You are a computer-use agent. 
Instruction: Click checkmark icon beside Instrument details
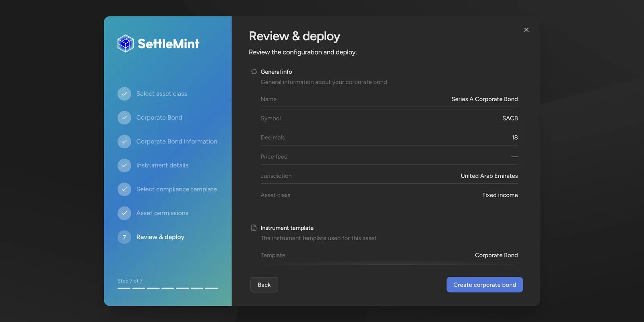(124, 165)
